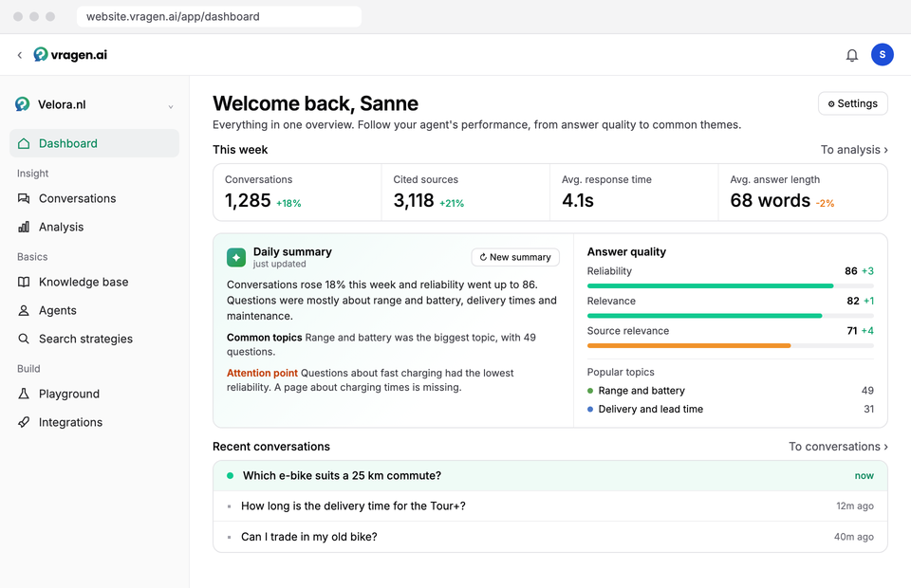Follow the 'To analysis' link

tap(854, 150)
